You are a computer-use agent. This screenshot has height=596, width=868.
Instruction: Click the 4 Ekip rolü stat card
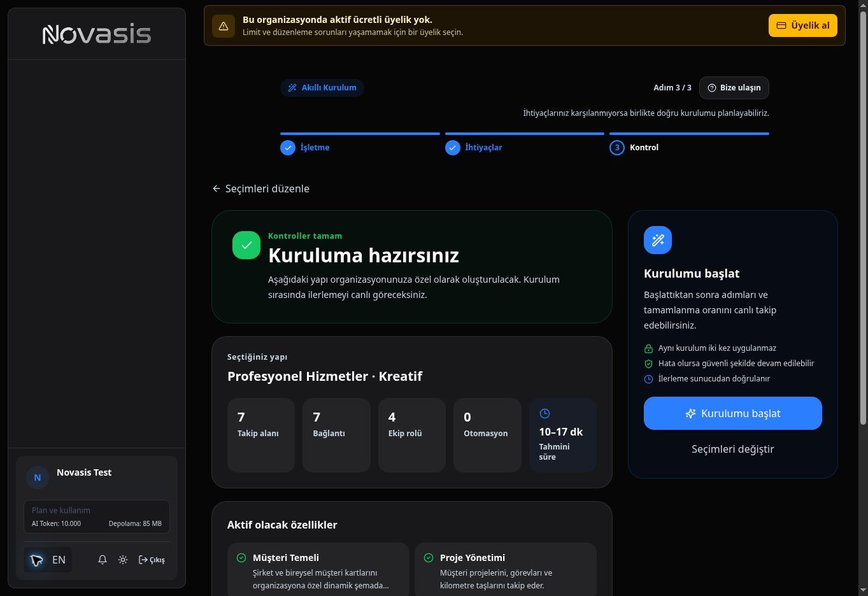click(x=412, y=436)
